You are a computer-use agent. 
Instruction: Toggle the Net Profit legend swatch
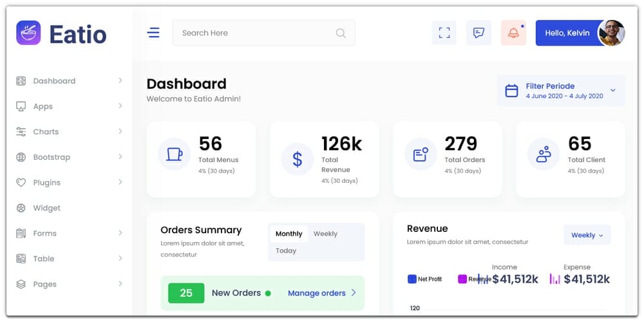[412, 279]
